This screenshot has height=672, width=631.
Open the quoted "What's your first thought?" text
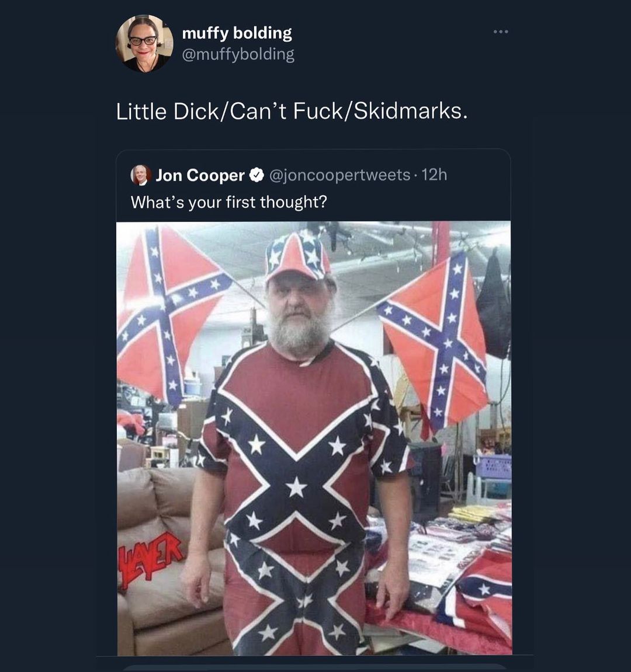pyautogui.click(x=228, y=202)
